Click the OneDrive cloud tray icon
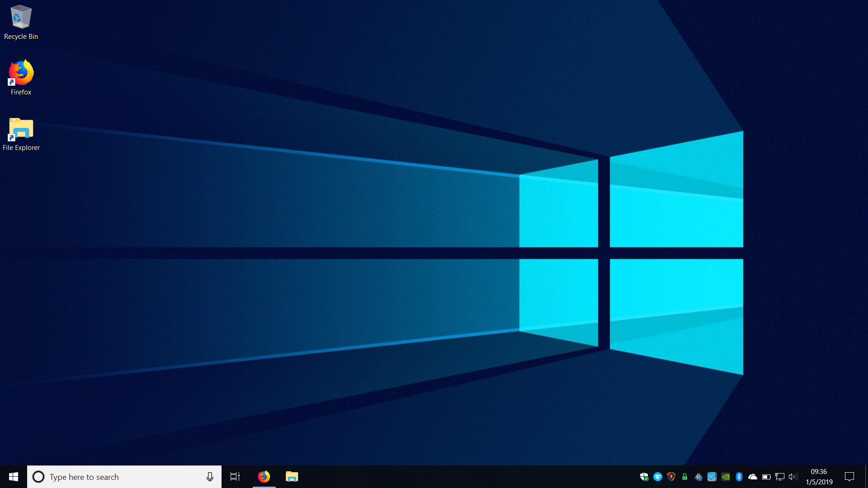868x488 pixels. [x=753, y=477]
